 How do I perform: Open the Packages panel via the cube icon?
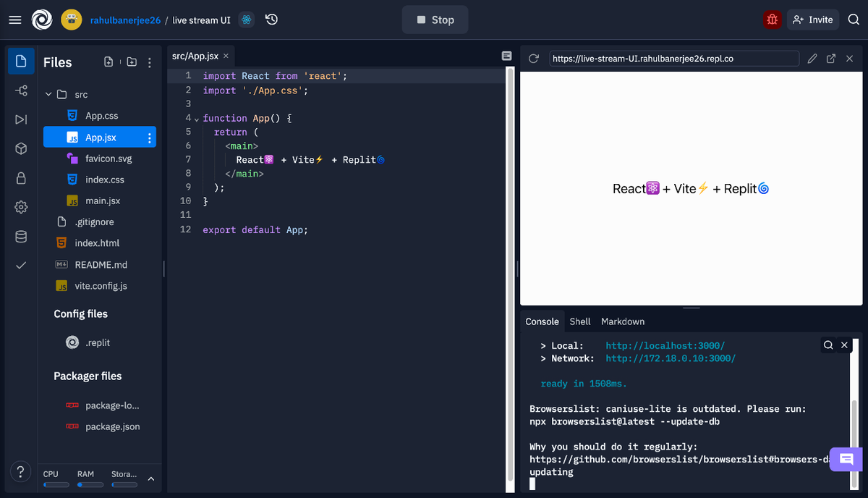[20, 148]
